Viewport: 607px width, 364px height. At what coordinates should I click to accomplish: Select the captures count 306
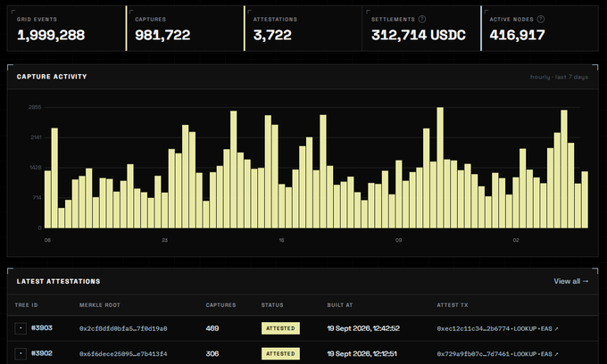click(212, 353)
